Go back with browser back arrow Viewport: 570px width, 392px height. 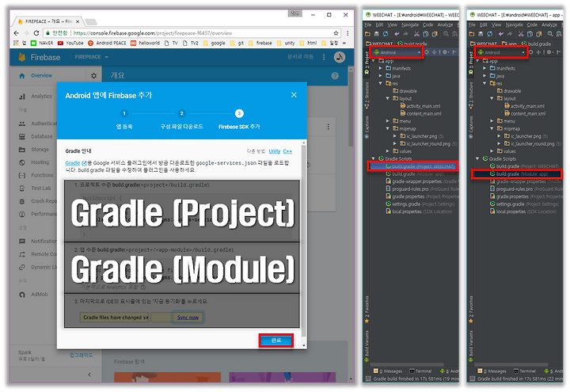[x=17, y=33]
